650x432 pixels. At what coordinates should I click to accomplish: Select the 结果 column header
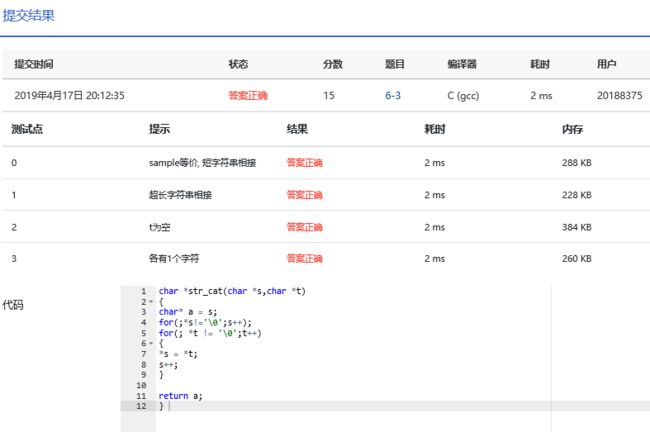297,129
